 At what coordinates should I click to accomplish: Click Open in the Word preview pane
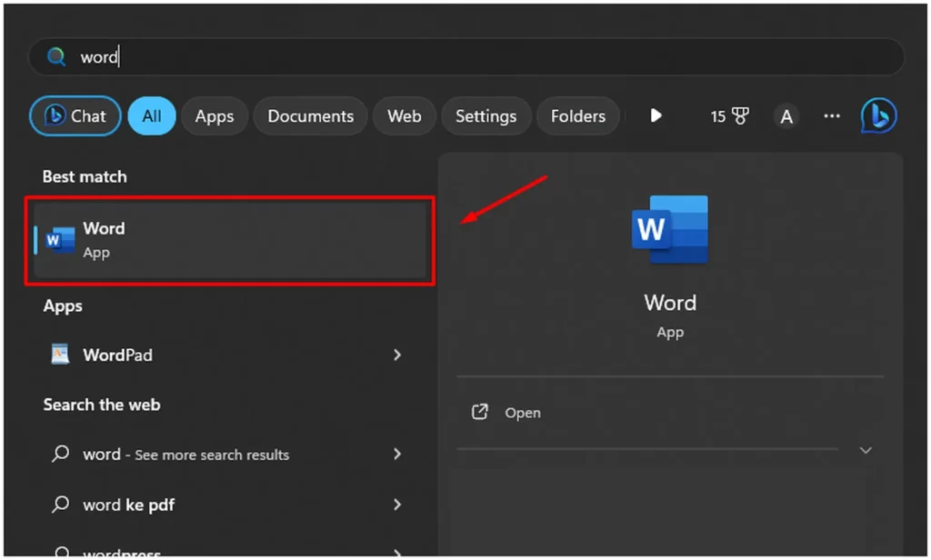coord(523,413)
